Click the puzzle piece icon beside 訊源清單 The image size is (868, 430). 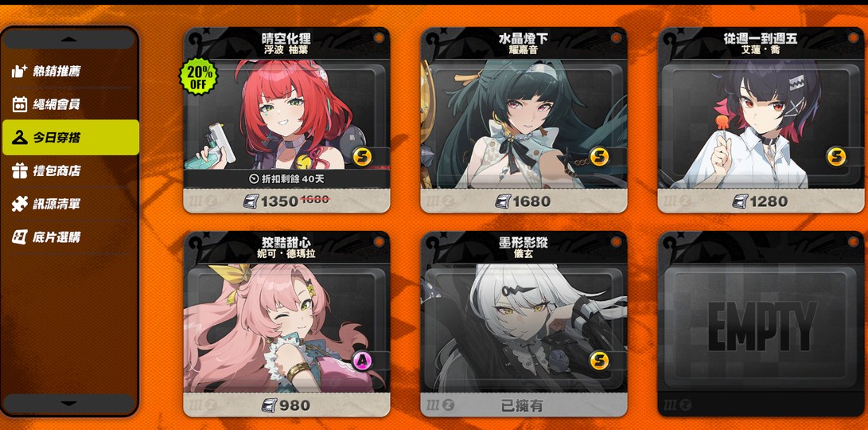[19, 204]
